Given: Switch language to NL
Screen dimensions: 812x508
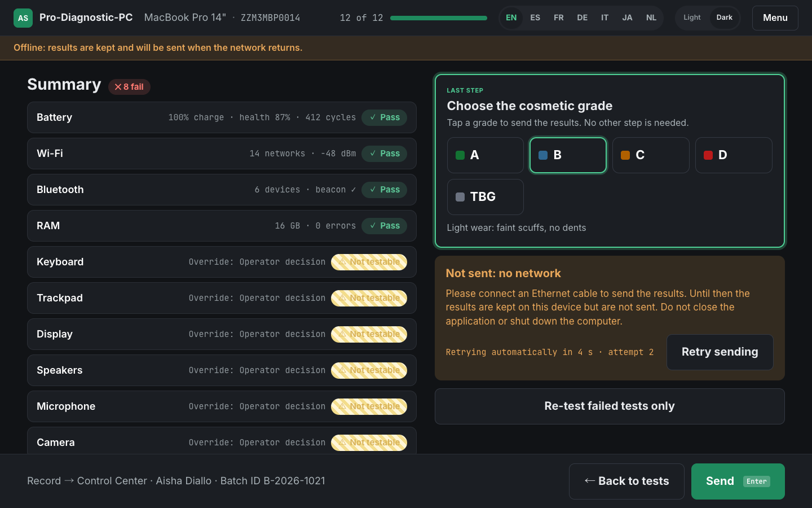Looking at the screenshot, I should tap(651, 17).
